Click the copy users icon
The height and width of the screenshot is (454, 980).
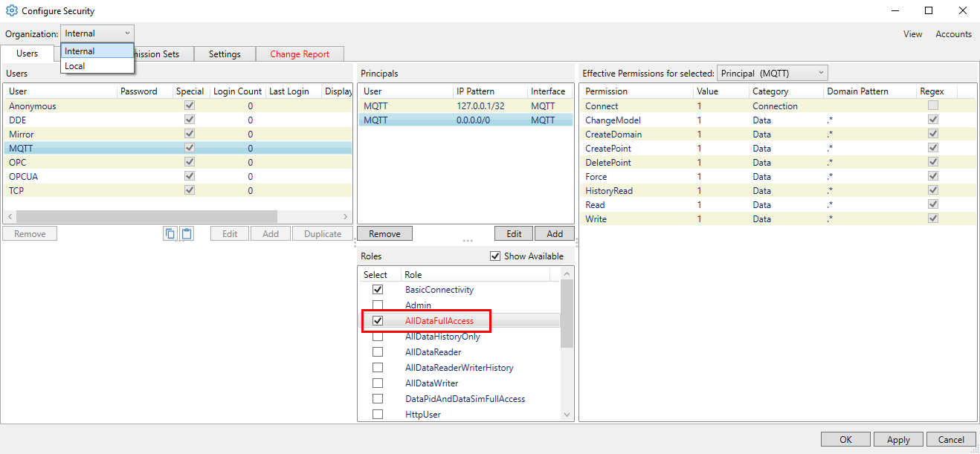click(170, 233)
